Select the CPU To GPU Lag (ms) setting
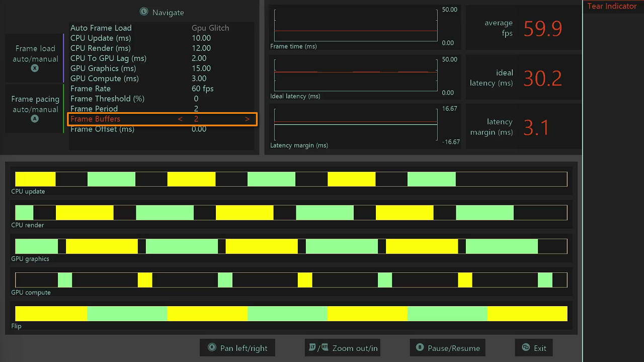This screenshot has width=644, height=362. [x=162, y=58]
